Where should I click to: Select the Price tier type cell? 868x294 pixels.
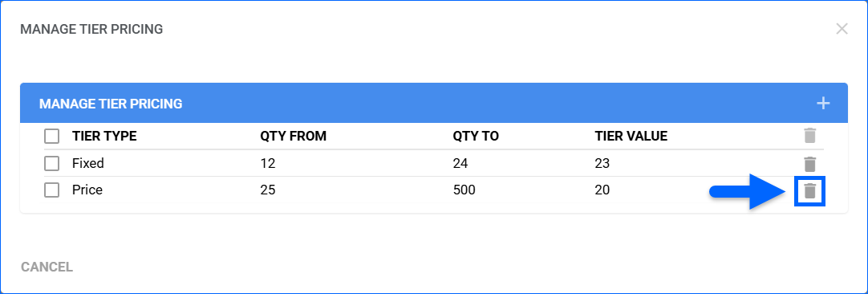pyautogui.click(x=87, y=190)
